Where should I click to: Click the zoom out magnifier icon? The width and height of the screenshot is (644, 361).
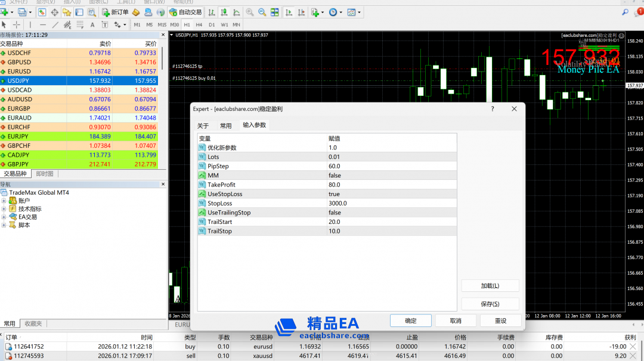(262, 12)
